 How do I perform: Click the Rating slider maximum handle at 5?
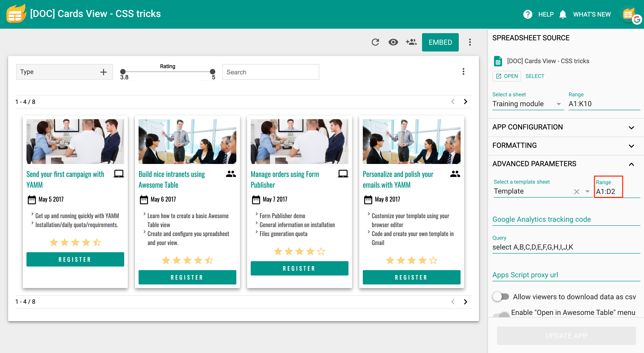pos(213,72)
